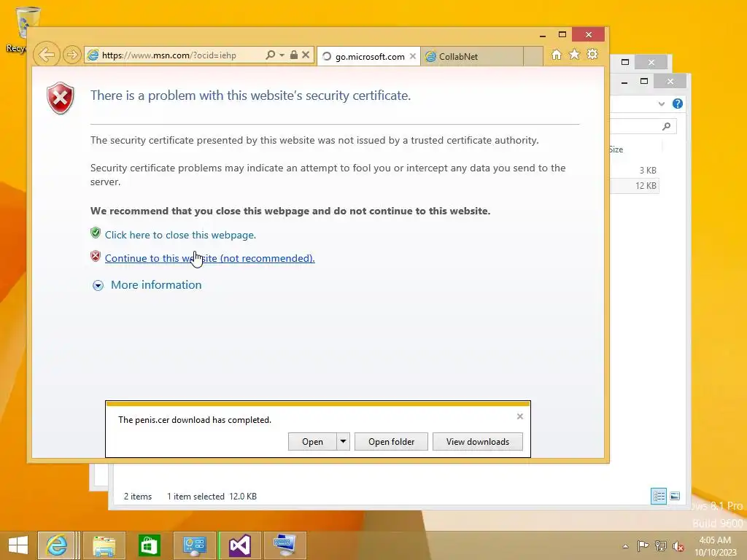
Task: Click Internet Explorer taskbar icon
Action: coord(56,545)
